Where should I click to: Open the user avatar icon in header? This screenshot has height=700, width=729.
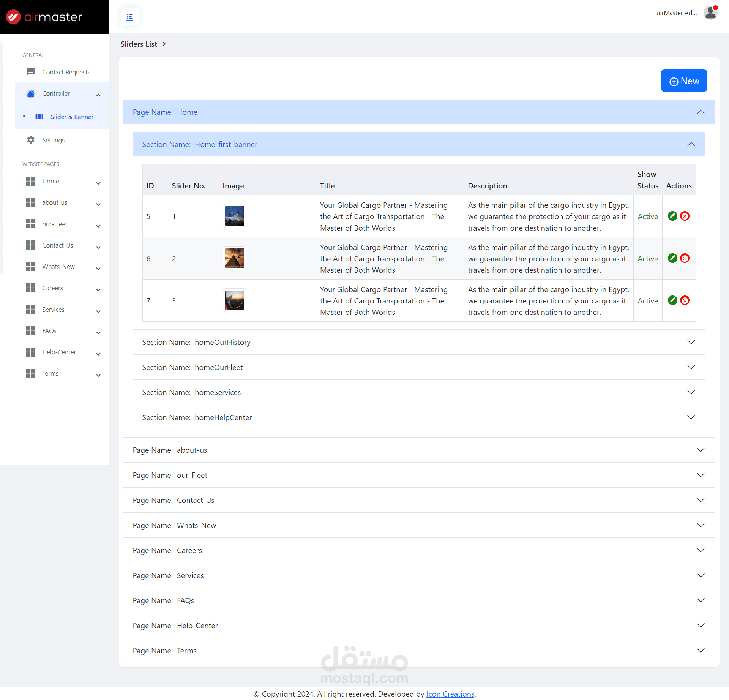click(x=710, y=13)
